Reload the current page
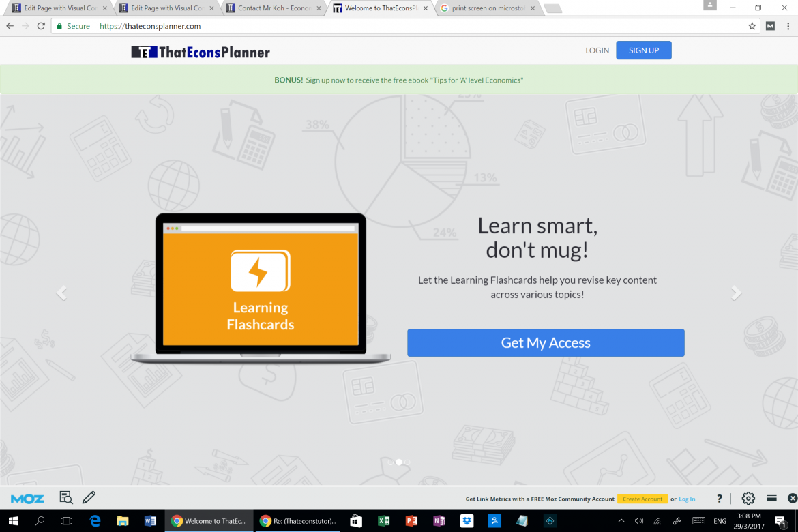Viewport: 798px width, 532px height. pos(41,26)
